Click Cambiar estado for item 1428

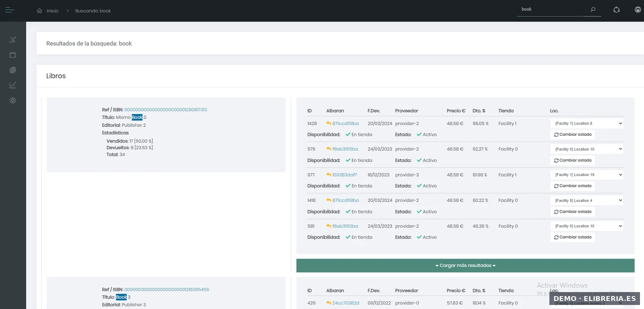coord(573,135)
